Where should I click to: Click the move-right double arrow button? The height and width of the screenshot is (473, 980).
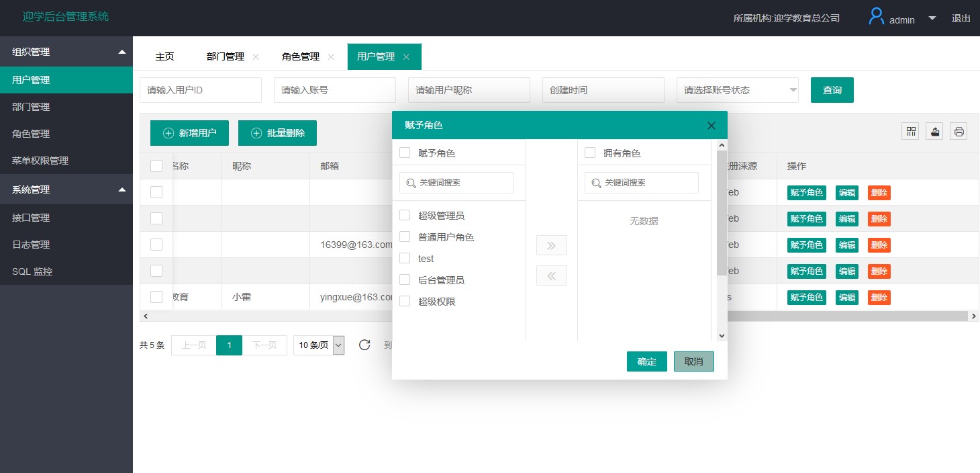(x=551, y=246)
